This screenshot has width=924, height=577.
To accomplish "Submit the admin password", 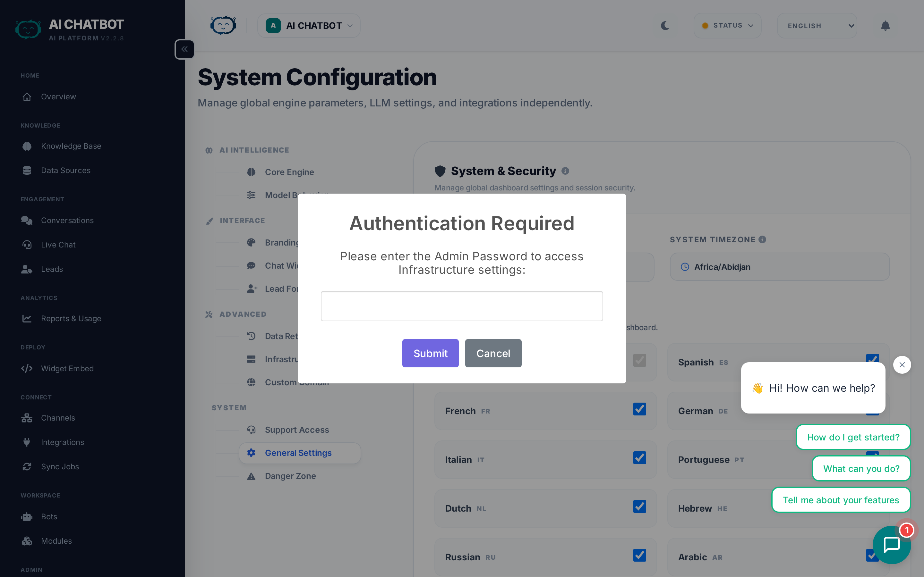I will pyautogui.click(x=430, y=353).
